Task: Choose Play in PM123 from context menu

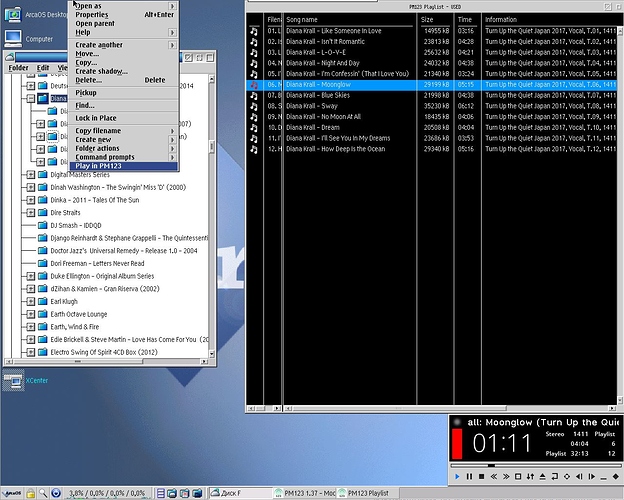Action: [123, 166]
